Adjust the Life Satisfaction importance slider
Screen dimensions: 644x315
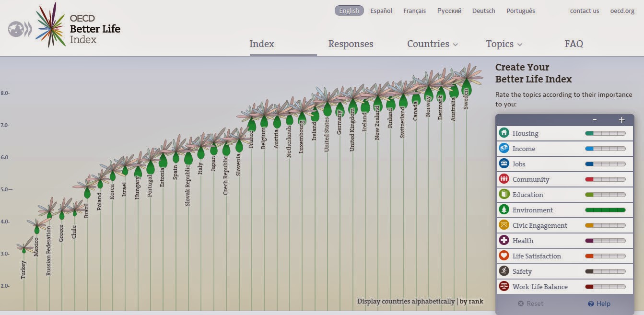tap(605, 256)
